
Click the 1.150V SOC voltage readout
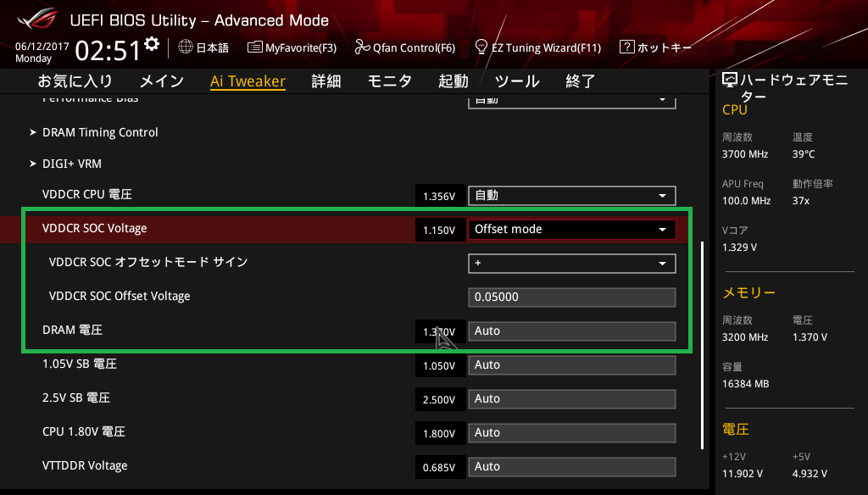click(x=440, y=230)
